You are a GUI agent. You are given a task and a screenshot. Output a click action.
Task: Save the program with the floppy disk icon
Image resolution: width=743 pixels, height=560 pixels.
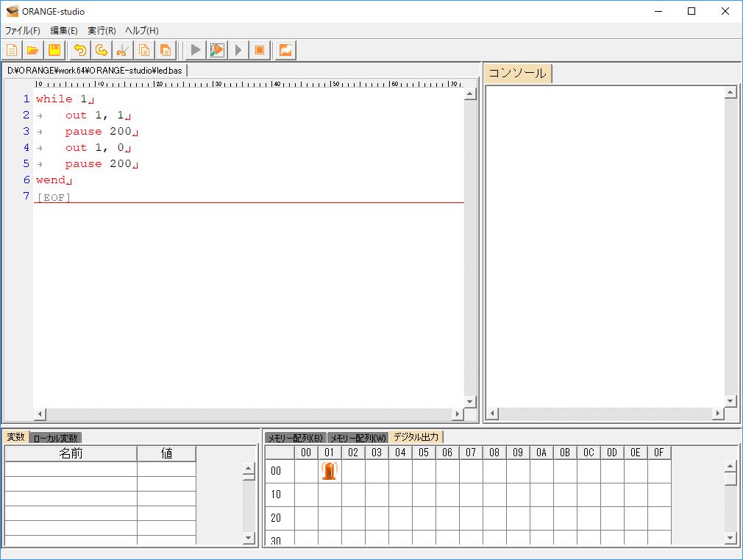[54, 50]
